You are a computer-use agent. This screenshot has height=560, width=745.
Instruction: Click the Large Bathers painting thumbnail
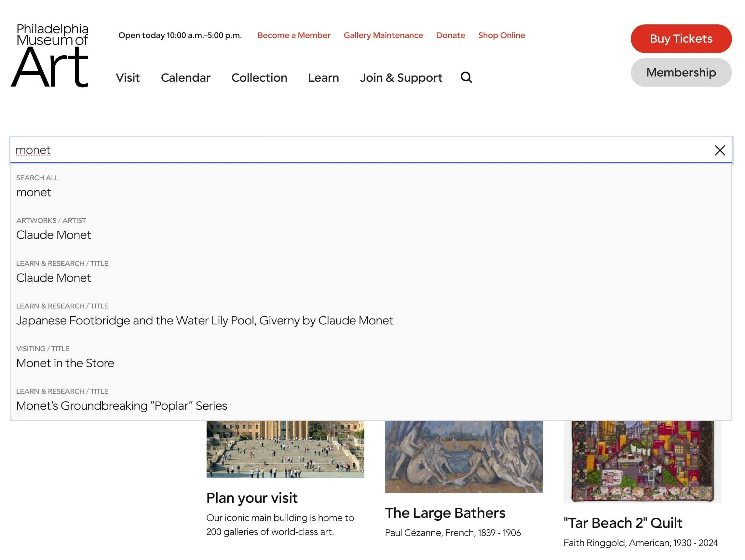[x=464, y=457]
